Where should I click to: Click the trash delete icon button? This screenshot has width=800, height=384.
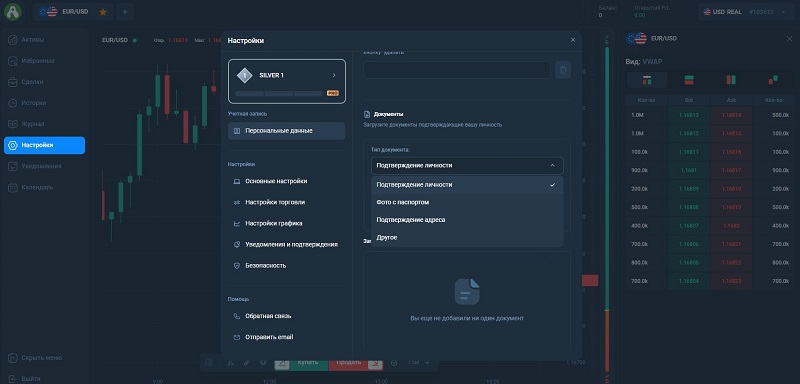pyautogui.click(x=563, y=70)
